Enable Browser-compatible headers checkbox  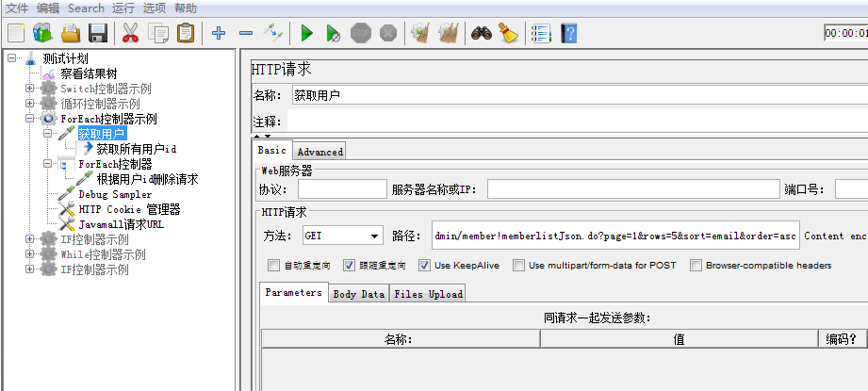coord(696,266)
